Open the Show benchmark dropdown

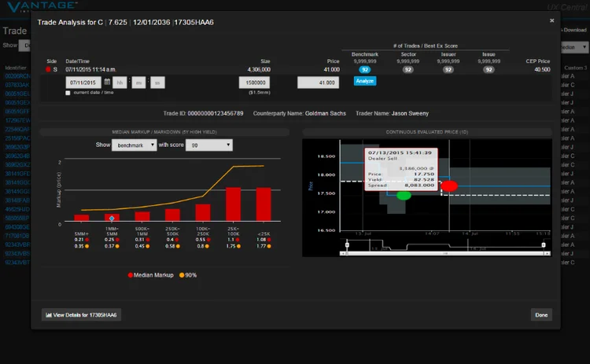coord(135,145)
